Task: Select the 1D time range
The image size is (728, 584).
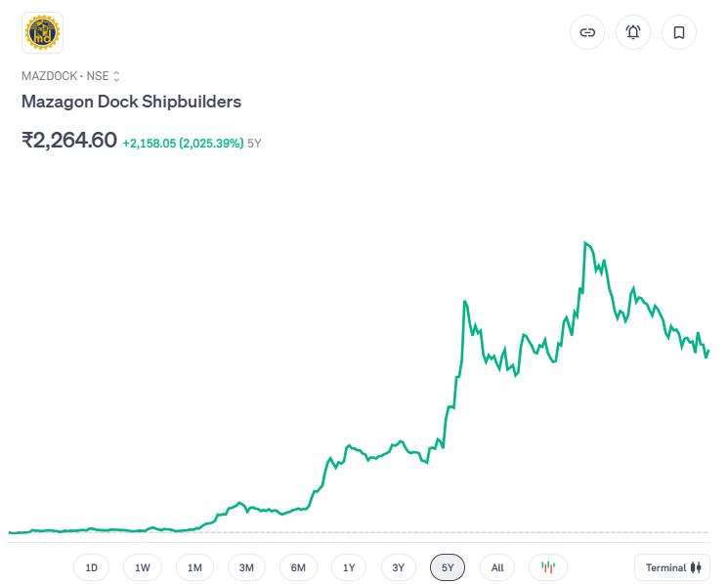Action: click(x=91, y=567)
